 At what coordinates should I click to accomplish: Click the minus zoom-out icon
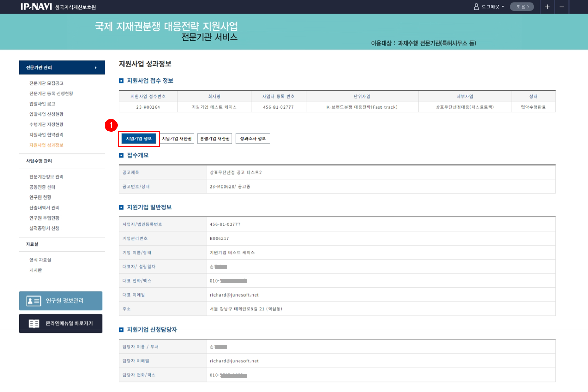click(x=561, y=7)
